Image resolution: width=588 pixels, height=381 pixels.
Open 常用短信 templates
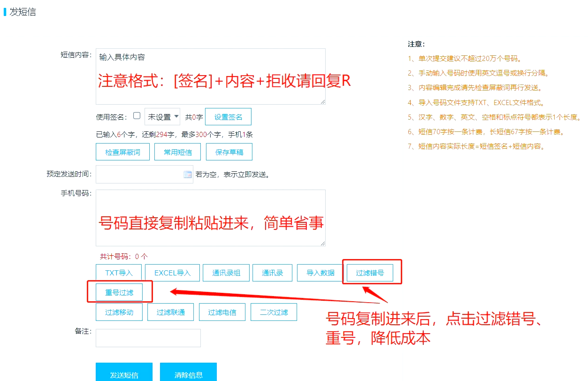coord(178,152)
